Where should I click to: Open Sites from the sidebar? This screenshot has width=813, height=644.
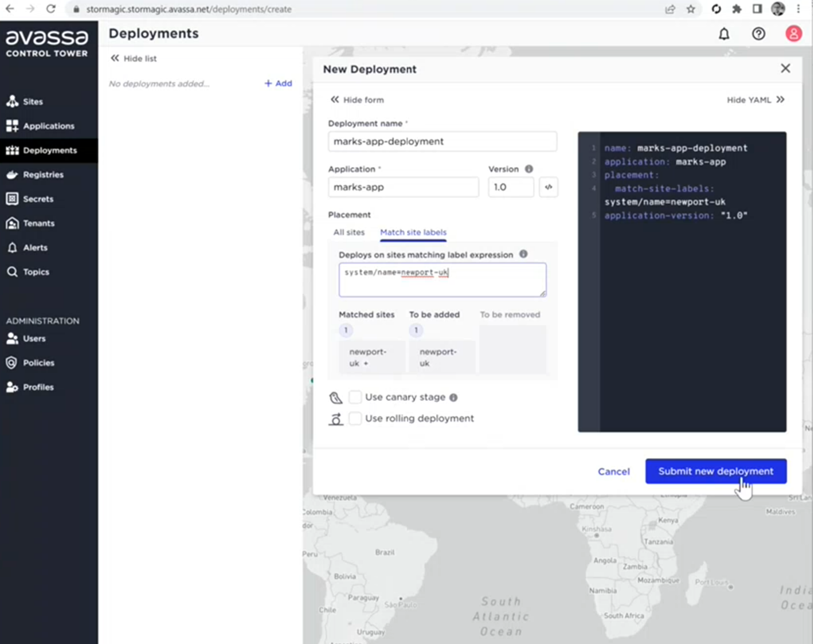[24, 101]
